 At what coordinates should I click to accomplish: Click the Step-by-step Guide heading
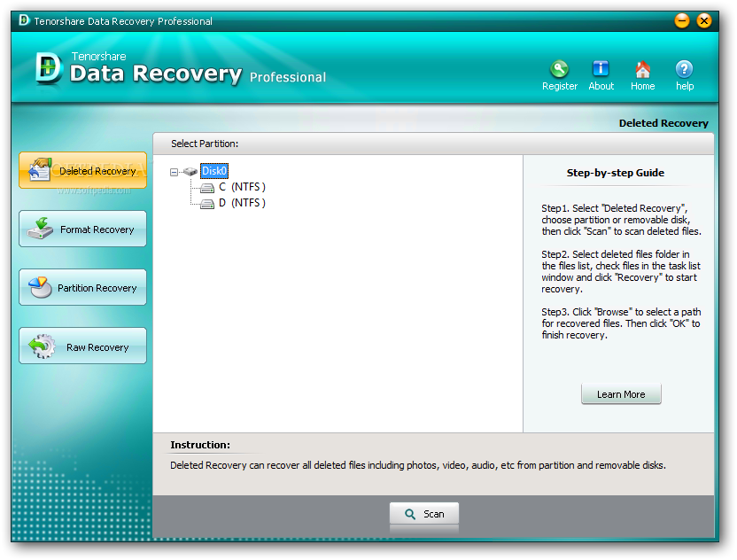[616, 173]
